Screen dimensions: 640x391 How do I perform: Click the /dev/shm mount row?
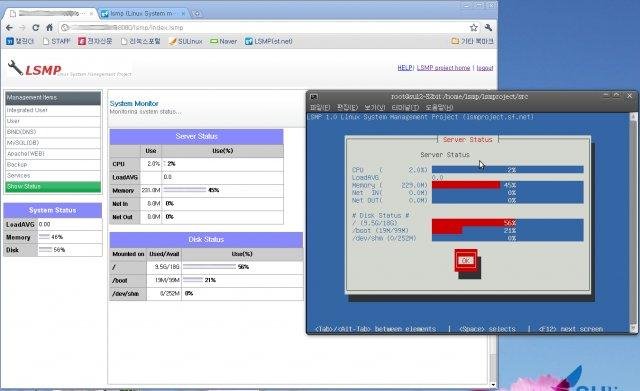pos(206,293)
